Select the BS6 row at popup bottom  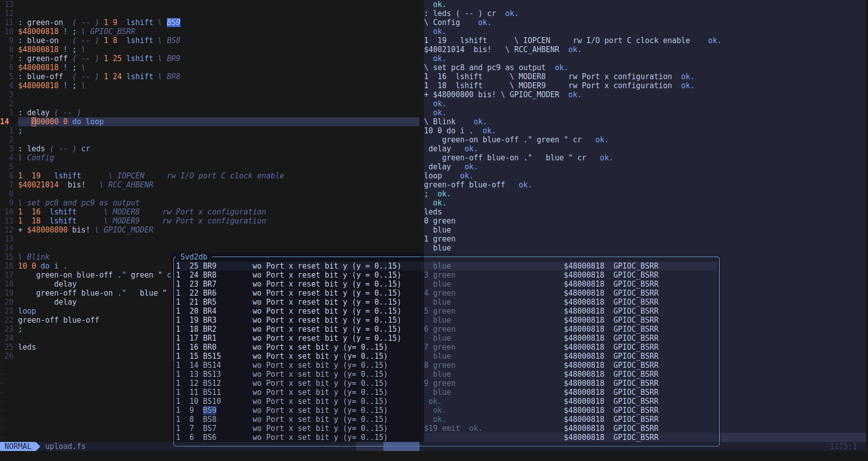point(209,437)
